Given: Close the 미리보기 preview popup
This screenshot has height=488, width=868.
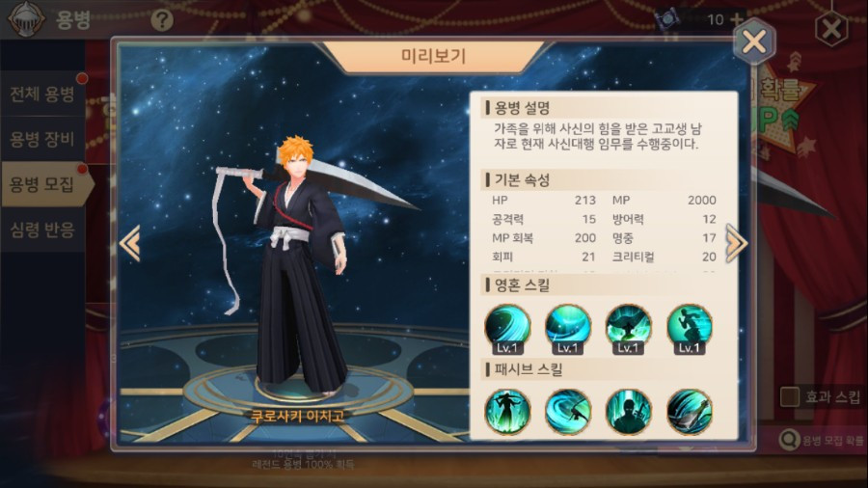Looking at the screenshot, I should (754, 41).
